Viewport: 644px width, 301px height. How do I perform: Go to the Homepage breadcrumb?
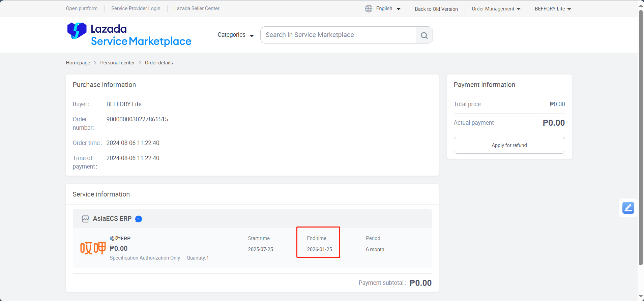pyautogui.click(x=78, y=63)
